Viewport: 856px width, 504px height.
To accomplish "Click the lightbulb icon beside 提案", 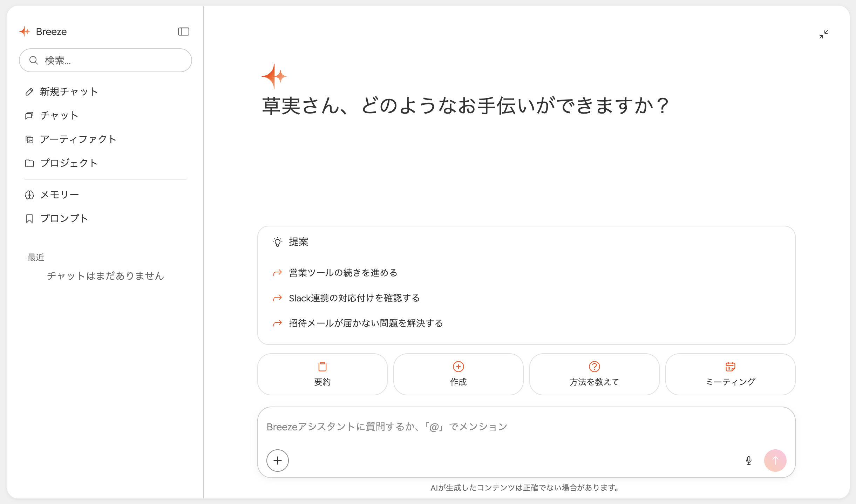I will [277, 242].
